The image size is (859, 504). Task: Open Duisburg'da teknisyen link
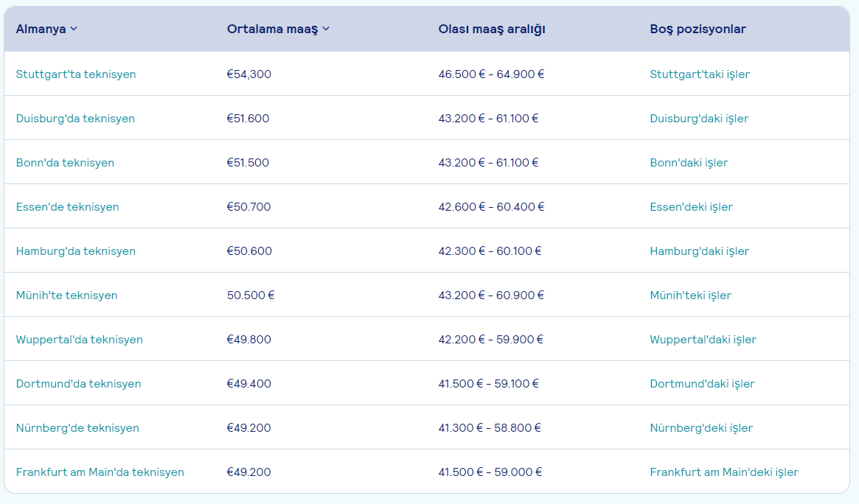(75, 118)
